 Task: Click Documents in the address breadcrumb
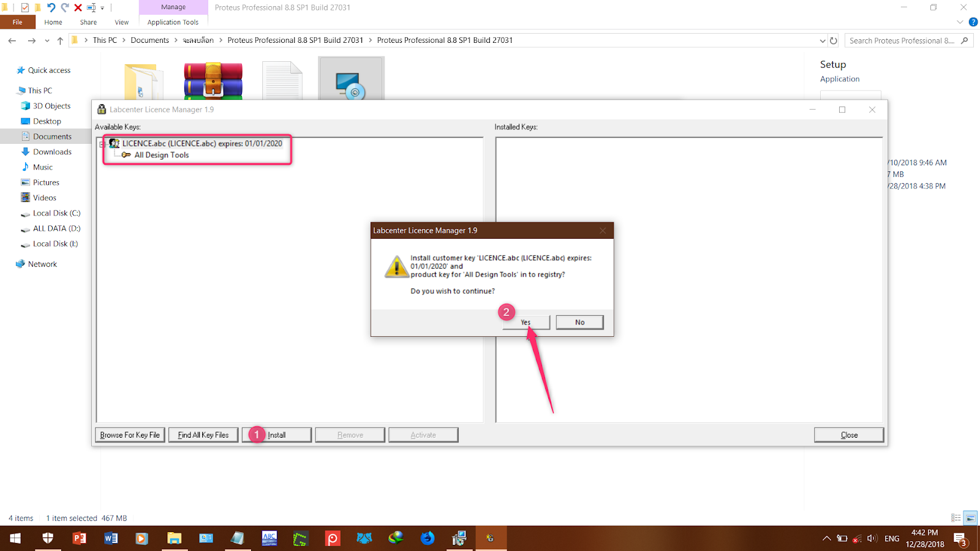(x=149, y=40)
